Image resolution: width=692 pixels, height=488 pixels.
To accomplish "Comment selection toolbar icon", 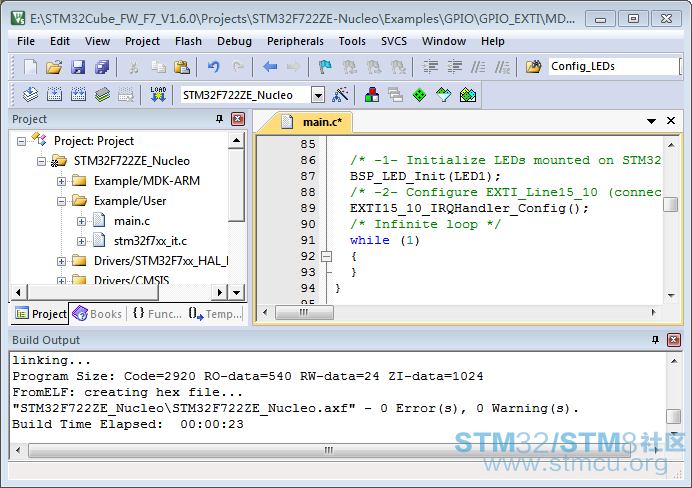I will (478, 67).
